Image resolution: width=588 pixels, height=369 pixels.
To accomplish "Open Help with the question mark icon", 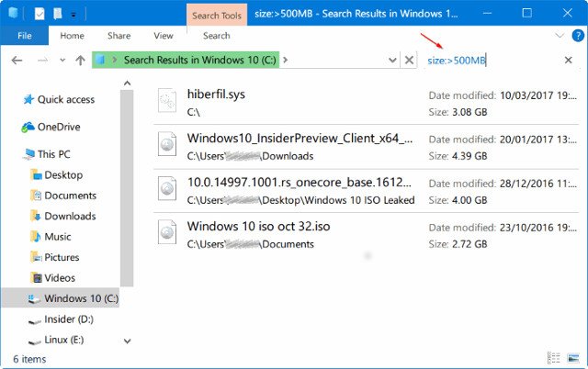I will tap(578, 36).
